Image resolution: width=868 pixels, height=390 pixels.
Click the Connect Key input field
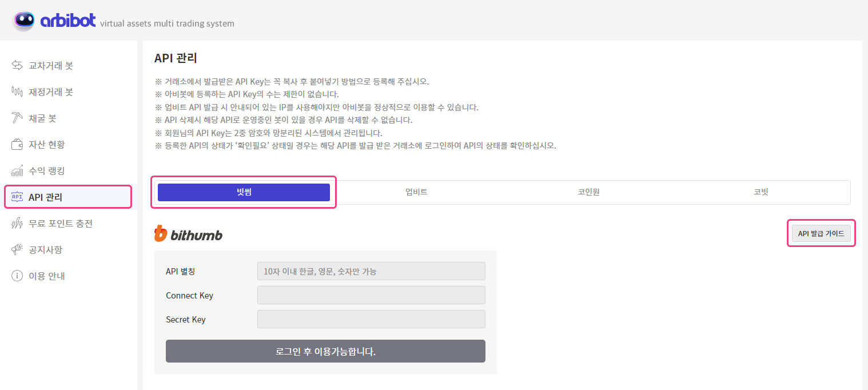coord(371,295)
